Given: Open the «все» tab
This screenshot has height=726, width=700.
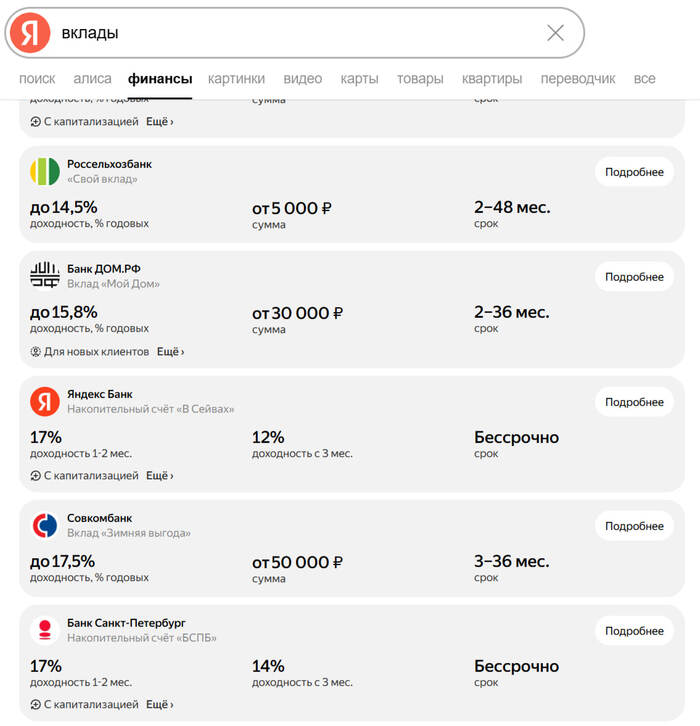Looking at the screenshot, I should pos(644,79).
